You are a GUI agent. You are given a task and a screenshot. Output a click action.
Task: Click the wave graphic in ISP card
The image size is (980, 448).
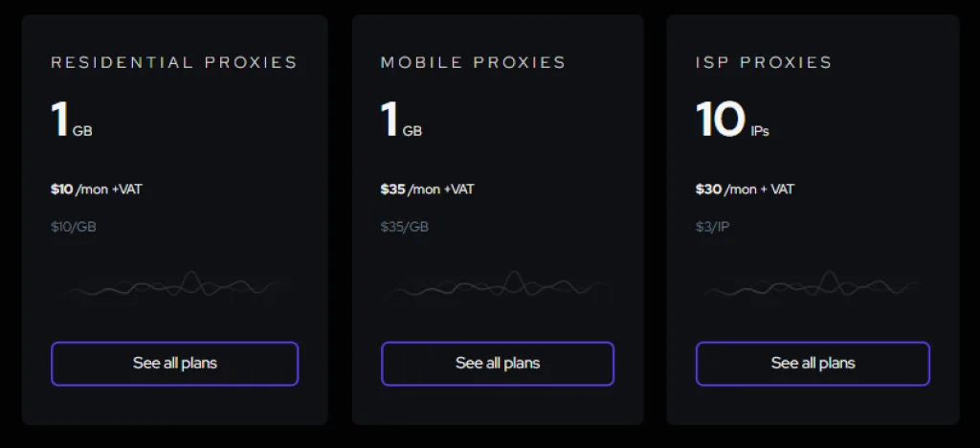[813, 285]
